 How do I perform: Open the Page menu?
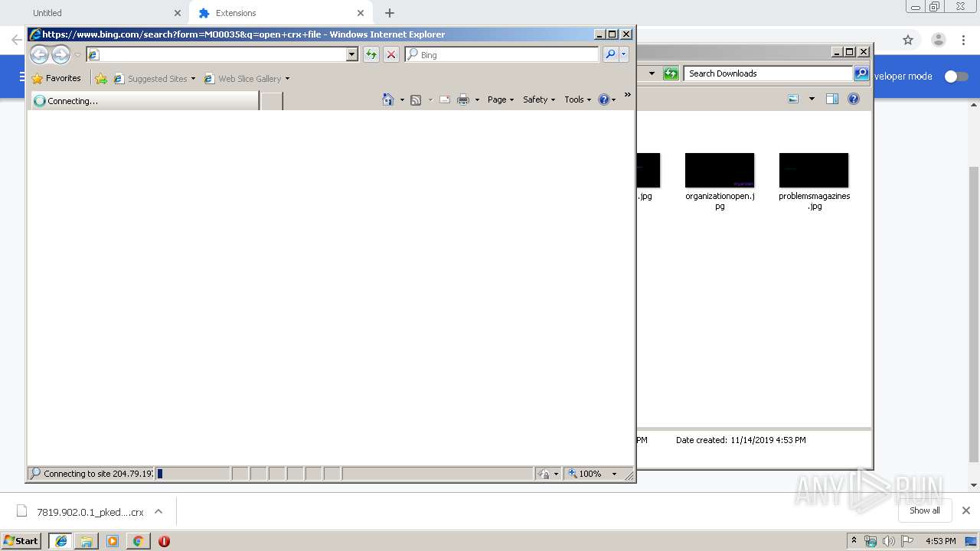point(501,99)
